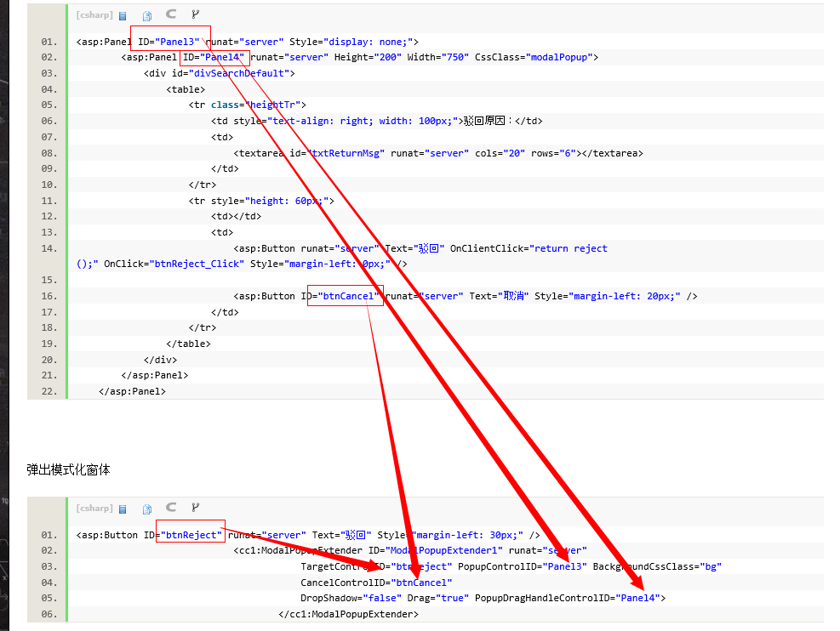Click "btnCancel" ID on first block line 16
The image size is (840, 631).
(x=348, y=296)
